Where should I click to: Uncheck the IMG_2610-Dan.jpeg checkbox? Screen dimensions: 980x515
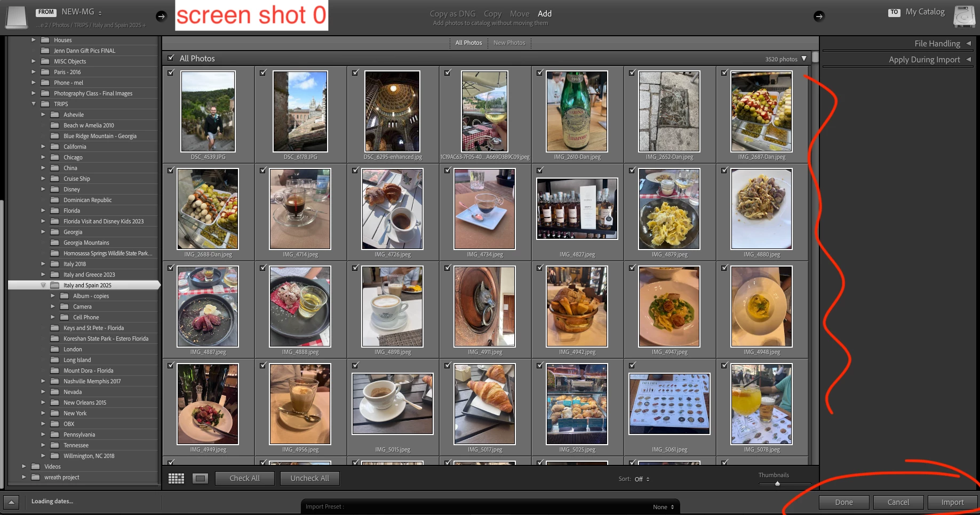540,73
